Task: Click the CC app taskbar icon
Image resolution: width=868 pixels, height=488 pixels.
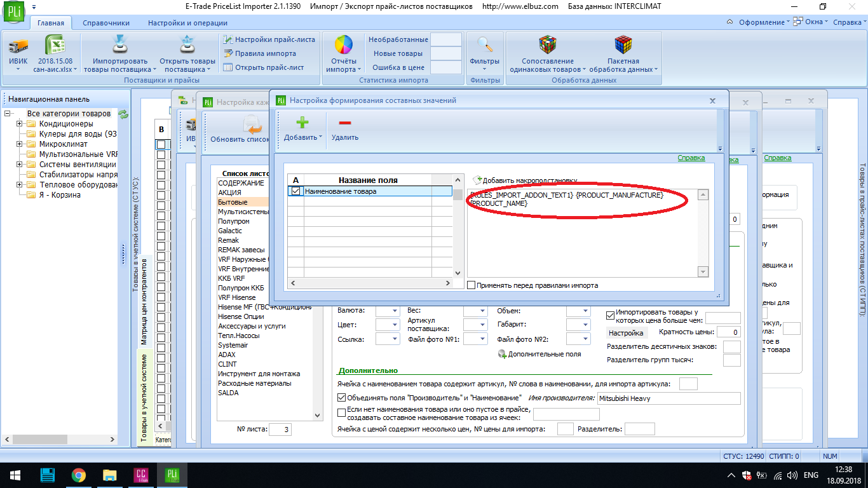Action: coord(141,475)
